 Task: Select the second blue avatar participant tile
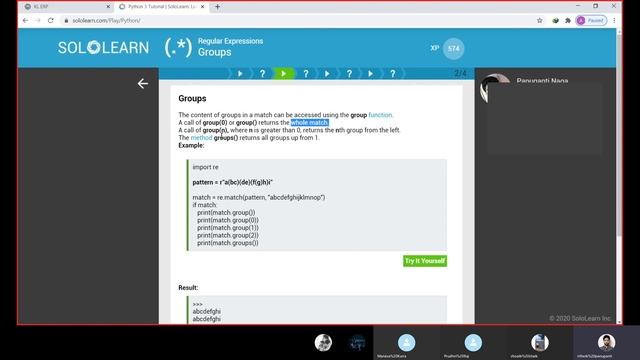473,343
